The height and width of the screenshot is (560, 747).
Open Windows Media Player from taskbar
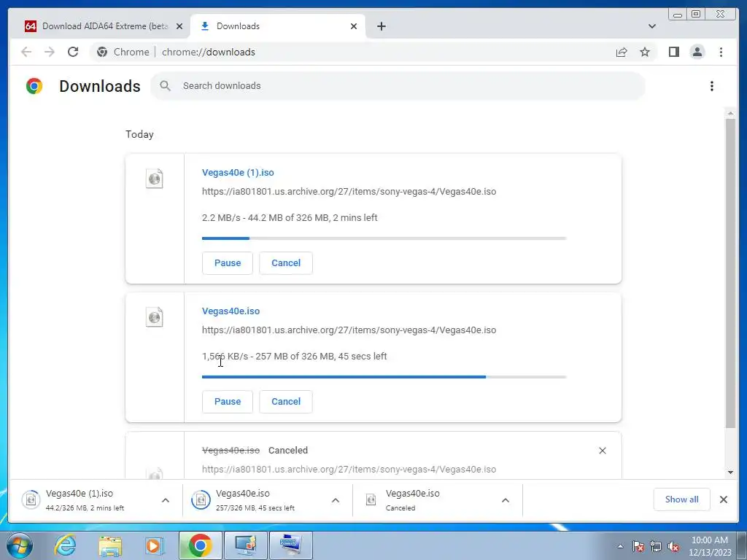pyautogui.click(x=155, y=546)
